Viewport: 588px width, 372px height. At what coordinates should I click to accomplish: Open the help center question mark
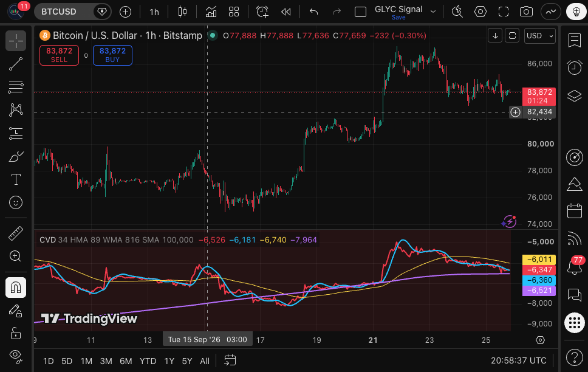click(575, 357)
